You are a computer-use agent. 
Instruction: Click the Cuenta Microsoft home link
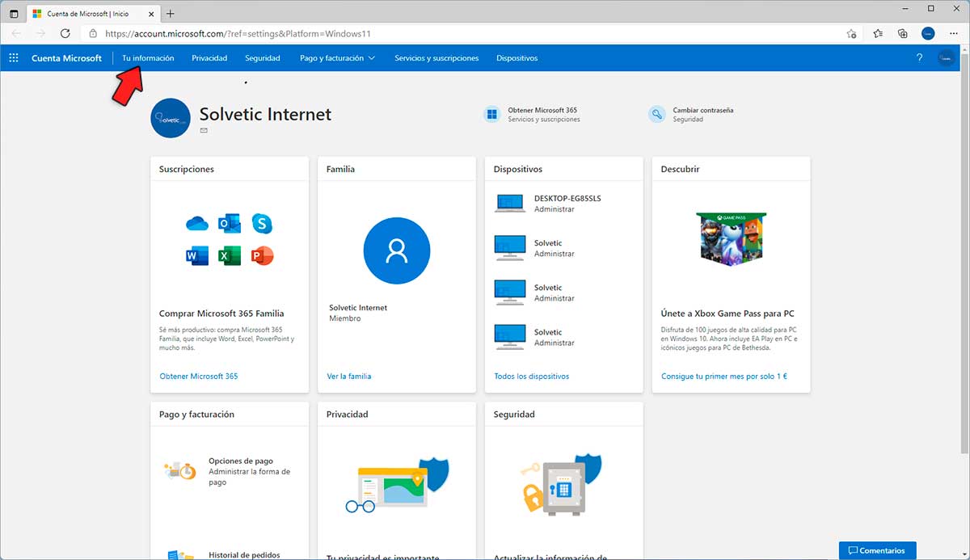pyautogui.click(x=66, y=58)
